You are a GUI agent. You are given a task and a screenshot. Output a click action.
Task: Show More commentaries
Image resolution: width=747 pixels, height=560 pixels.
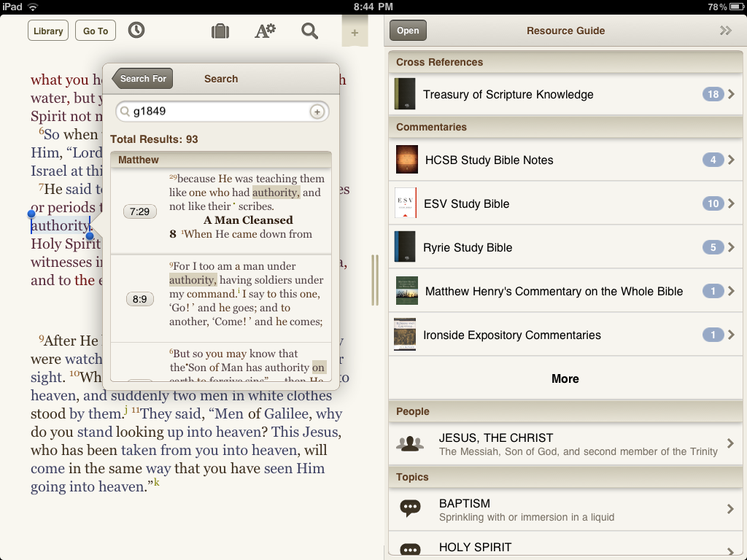point(565,378)
